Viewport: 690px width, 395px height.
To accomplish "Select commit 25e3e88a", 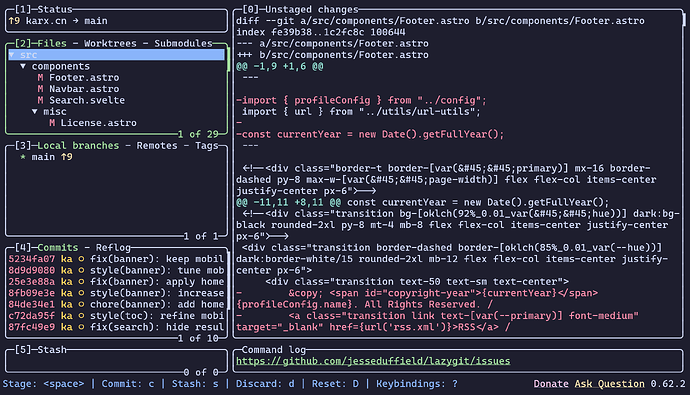I will tap(116, 282).
